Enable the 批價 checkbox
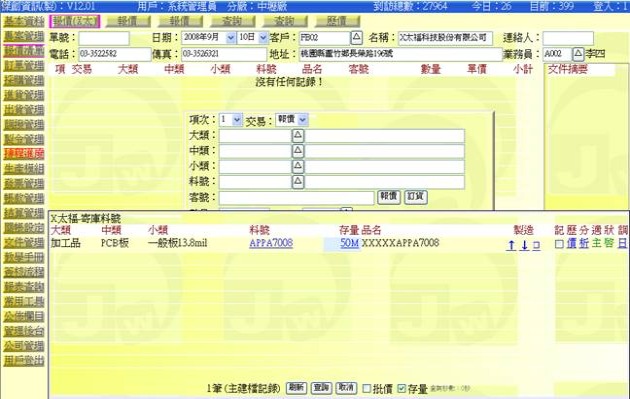Screen dimensions: 630x399 click(366, 388)
